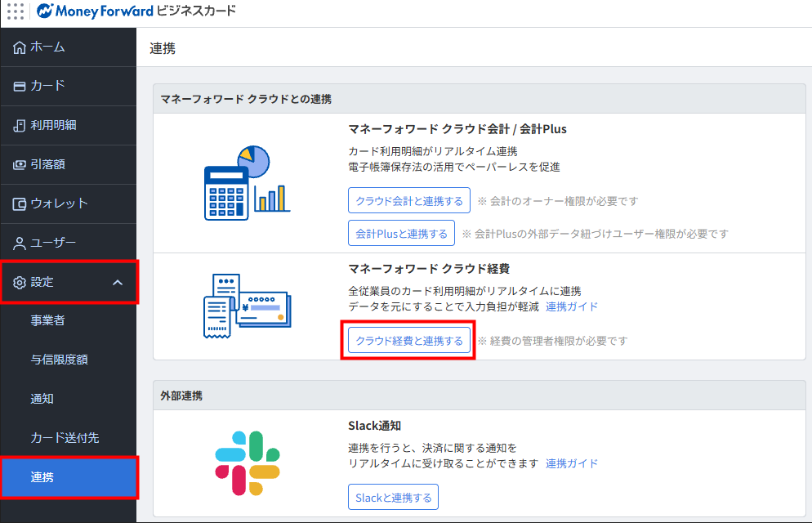Open the app launcher grid icon
Viewport: 812px width, 523px height.
[15, 11]
